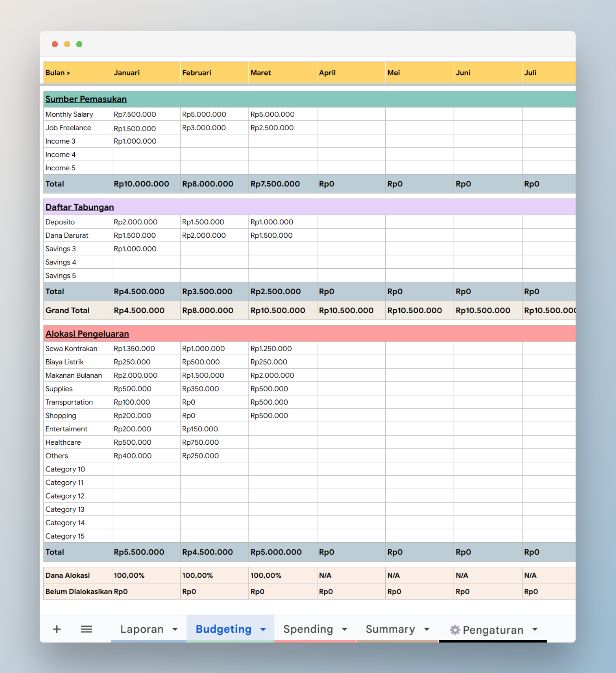Select the Mei column header
This screenshot has width=616, height=673.
point(420,72)
